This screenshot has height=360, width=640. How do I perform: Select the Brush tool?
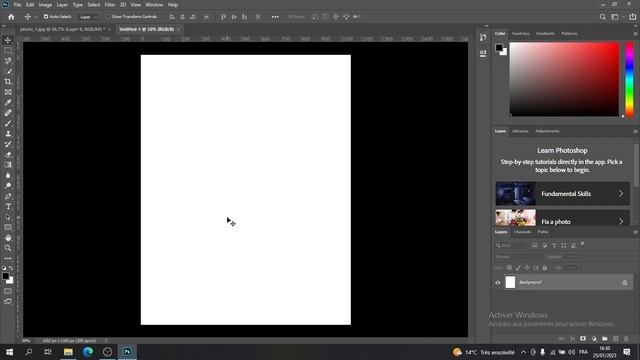pos(8,123)
